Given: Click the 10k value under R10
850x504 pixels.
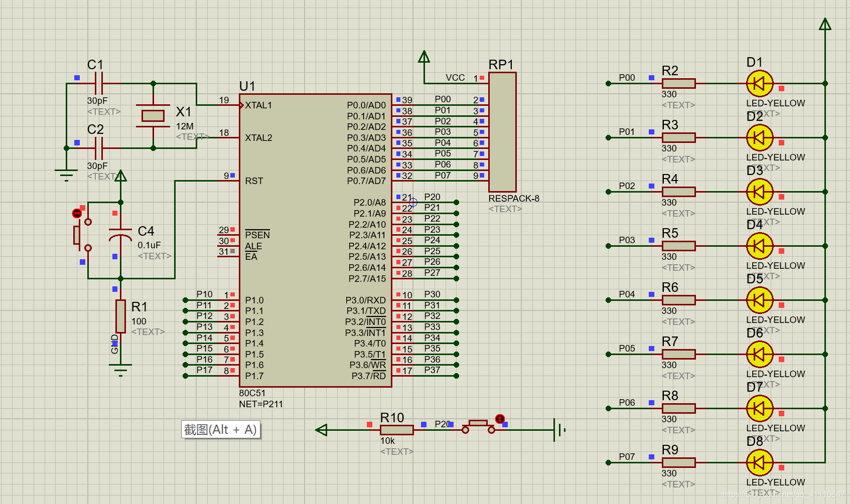Looking at the screenshot, I should point(387,441).
